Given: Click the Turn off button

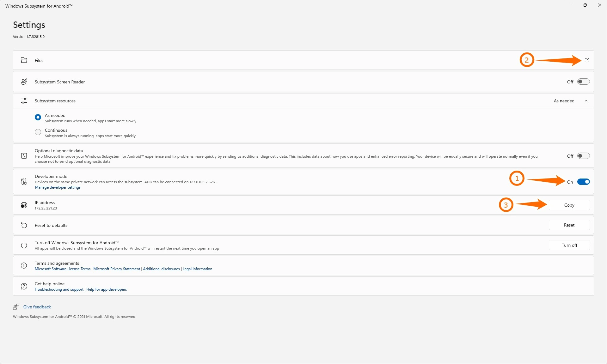Looking at the screenshot, I should pos(569,245).
